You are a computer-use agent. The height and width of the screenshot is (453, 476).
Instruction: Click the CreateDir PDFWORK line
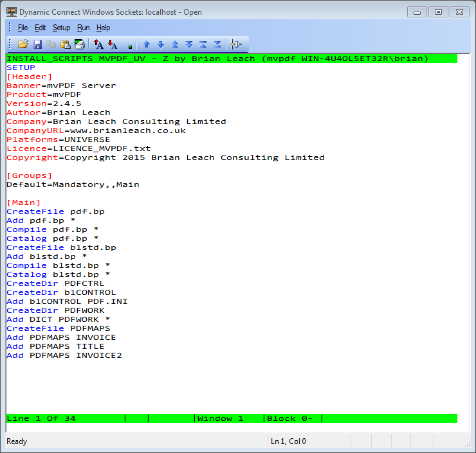point(55,310)
